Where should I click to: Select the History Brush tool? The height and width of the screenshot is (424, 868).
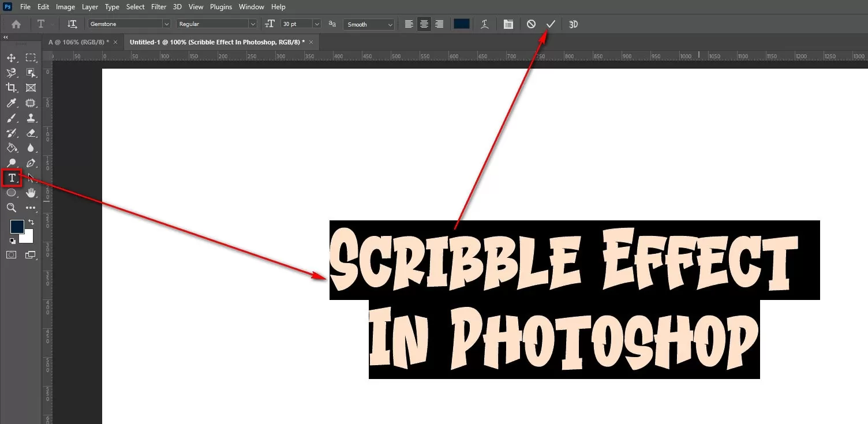(11, 133)
